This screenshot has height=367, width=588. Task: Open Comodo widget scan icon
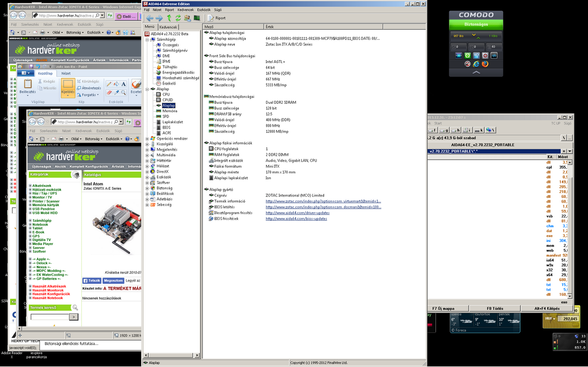click(458, 56)
